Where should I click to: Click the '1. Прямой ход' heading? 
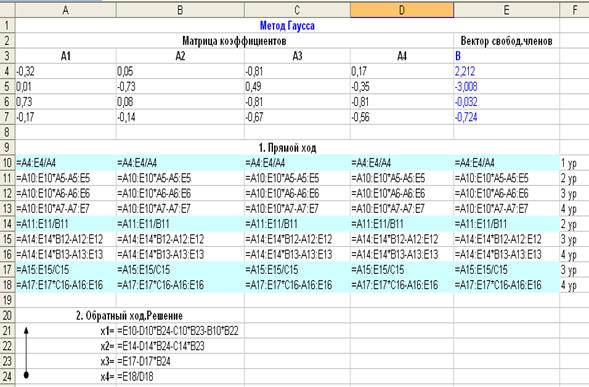[287, 147]
